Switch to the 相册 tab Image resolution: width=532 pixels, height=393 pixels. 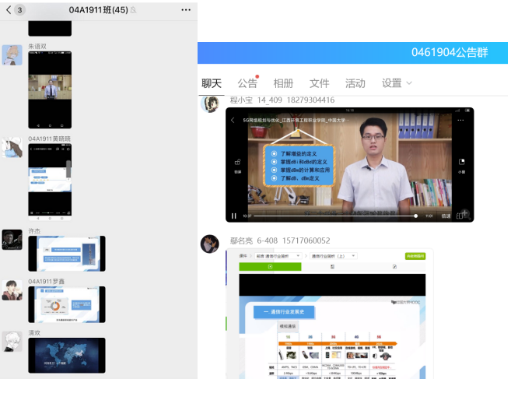(283, 83)
